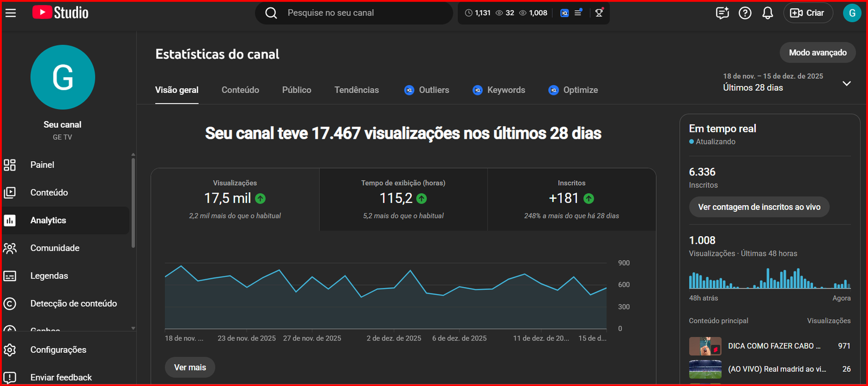This screenshot has width=868, height=386.
Task: Click Enviar feedback in the sidebar
Action: [66, 377]
